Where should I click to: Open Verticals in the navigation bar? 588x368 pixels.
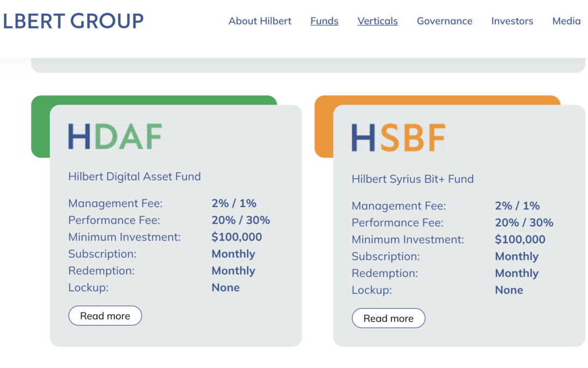377,21
